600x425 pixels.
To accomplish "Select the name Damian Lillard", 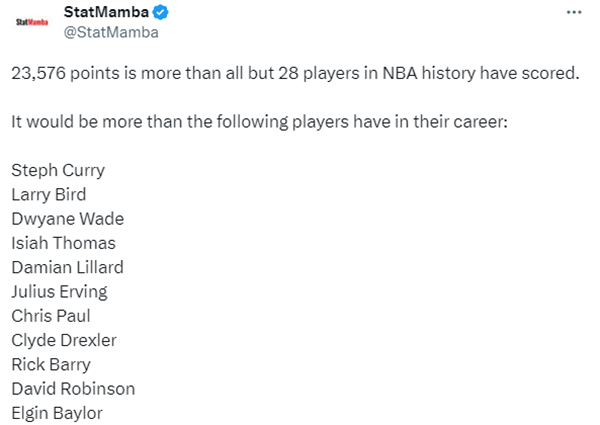I will [67, 267].
